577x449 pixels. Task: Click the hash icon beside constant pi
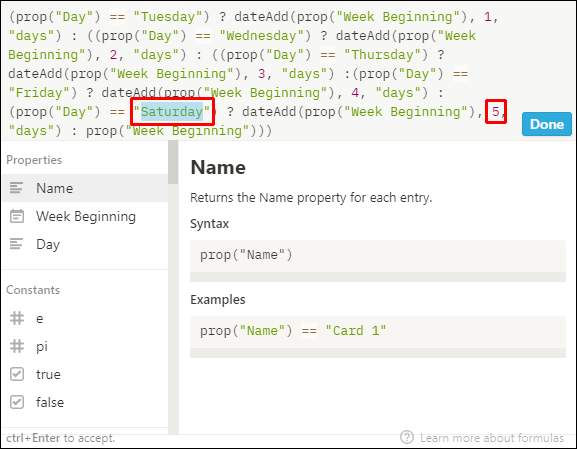(x=17, y=346)
